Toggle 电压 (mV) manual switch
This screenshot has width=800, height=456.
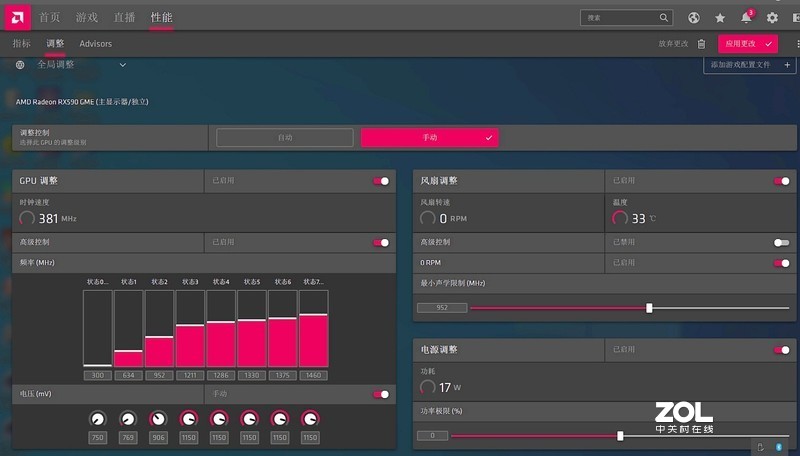pos(381,394)
